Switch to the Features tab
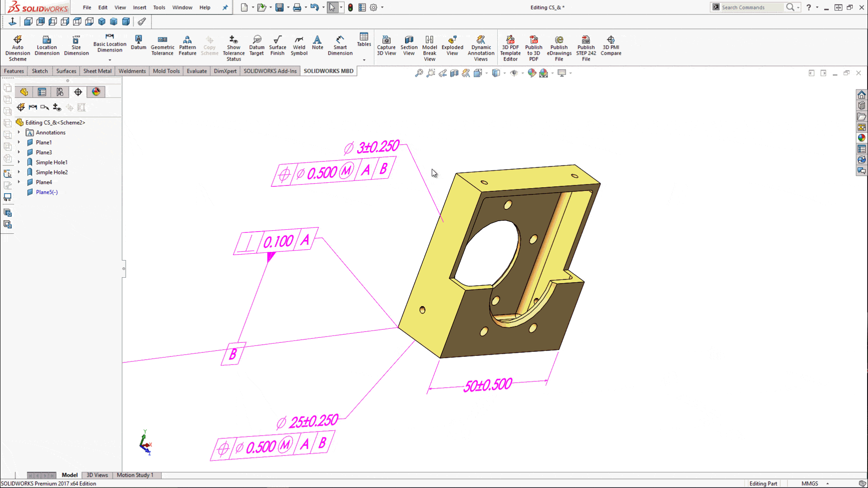The width and height of the screenshot is (868, 488). pos(14,71)
